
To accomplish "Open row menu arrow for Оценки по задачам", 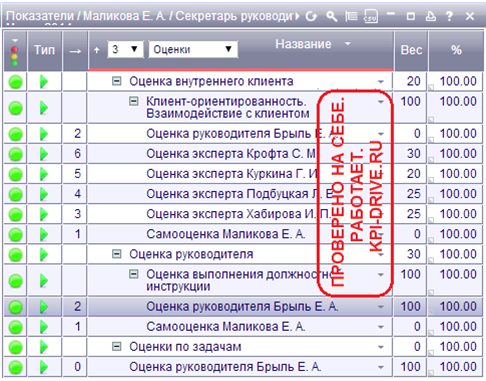I will (x=380, y=347).
